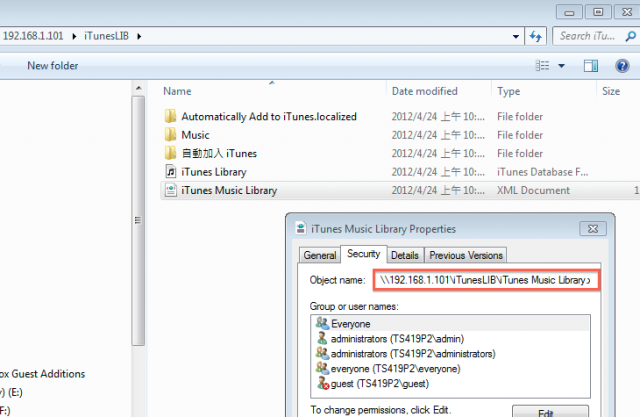640x417 pixels.
Task: Click the iTunesLIB breadcrumb segment
Action: coord(107,36)
